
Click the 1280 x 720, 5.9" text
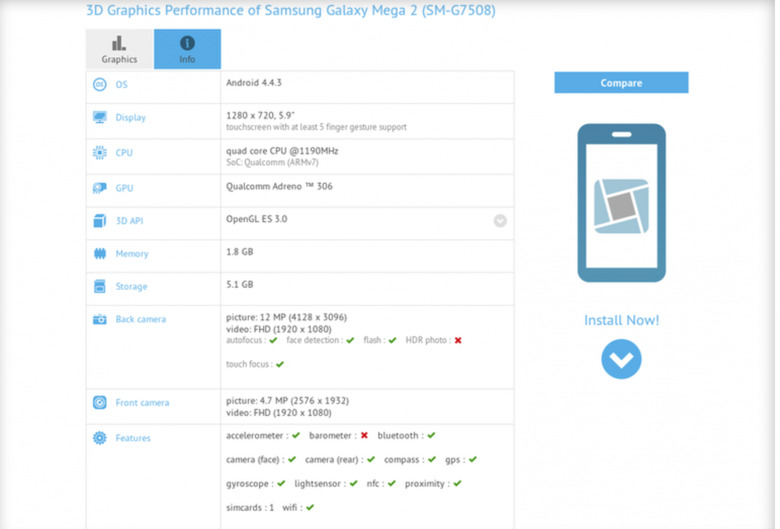pos(260,115)
